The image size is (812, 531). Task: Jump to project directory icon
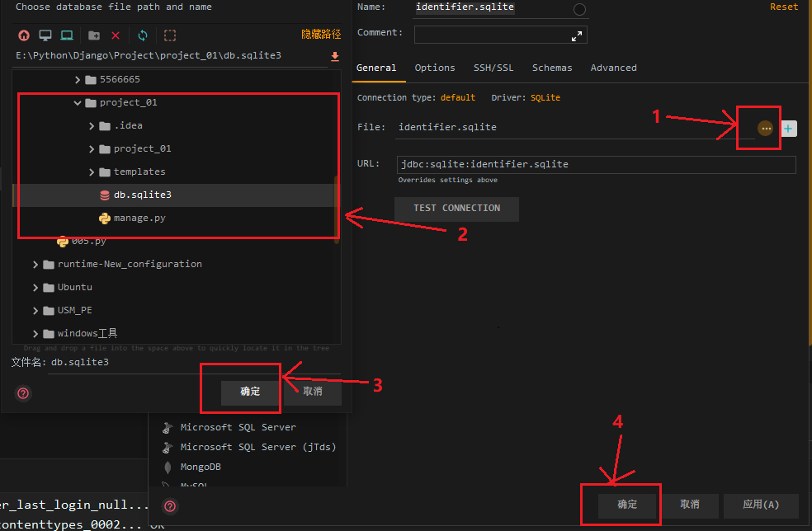(x=67, y=35)
